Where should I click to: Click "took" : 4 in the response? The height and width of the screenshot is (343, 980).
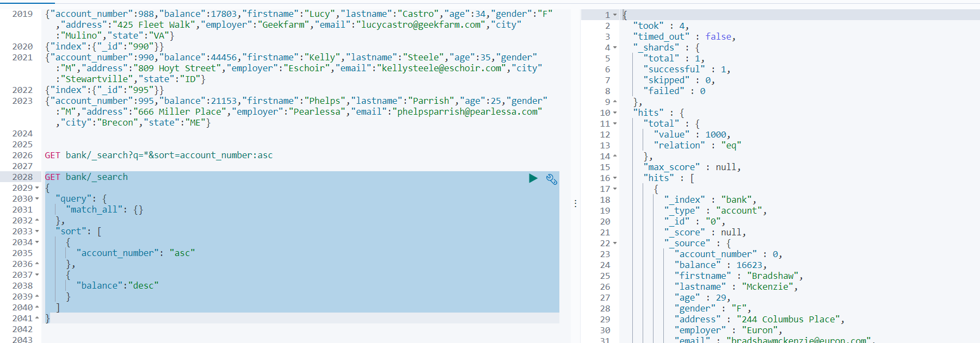661,26
